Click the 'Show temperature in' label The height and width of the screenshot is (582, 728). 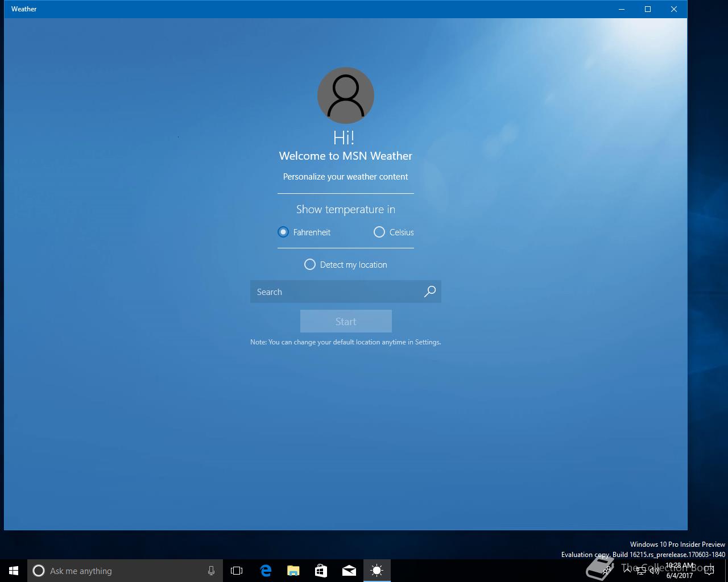[346, 209]
